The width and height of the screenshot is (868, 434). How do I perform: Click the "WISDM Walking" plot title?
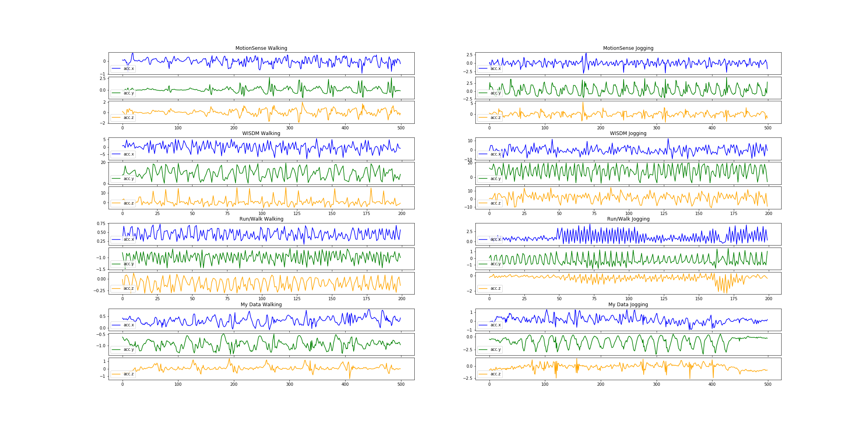pyautogui.click(x=261, y=133)
